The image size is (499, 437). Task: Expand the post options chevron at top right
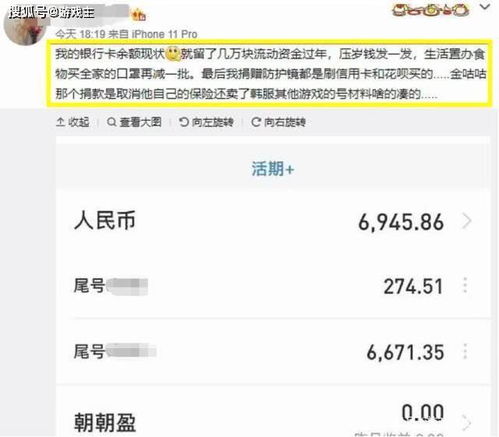[x=485, y=7]
